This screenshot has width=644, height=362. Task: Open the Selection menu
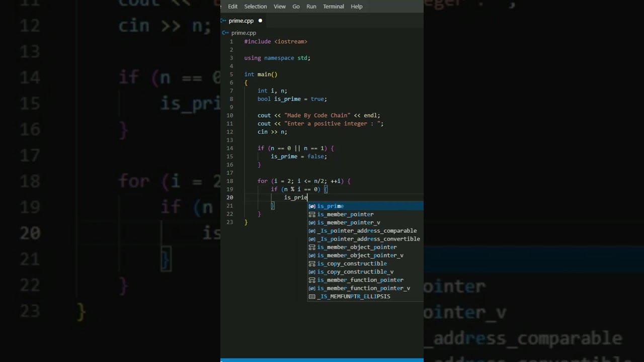tap(256, 7)
